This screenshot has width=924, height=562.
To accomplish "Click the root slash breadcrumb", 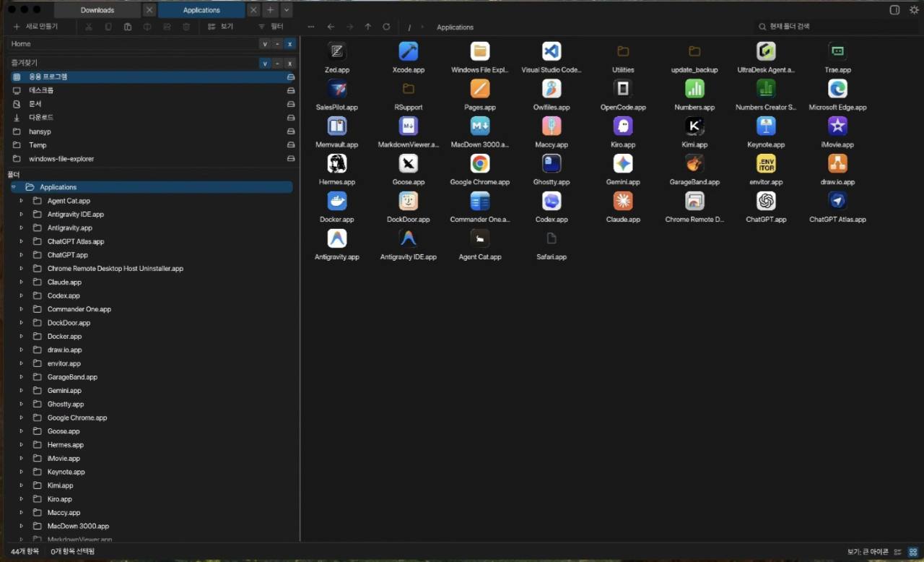I will click(x=409, y=27).
